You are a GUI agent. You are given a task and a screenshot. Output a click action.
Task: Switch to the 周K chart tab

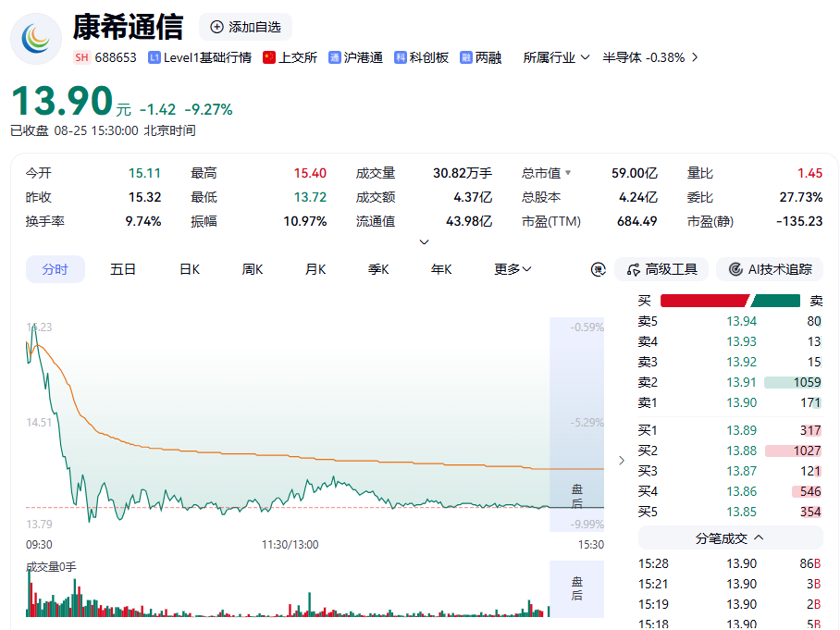click(253, 269)
